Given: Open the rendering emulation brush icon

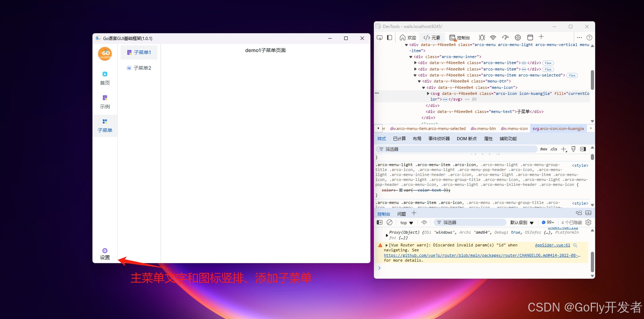Looking at the screenshot, I should [573, 149].
